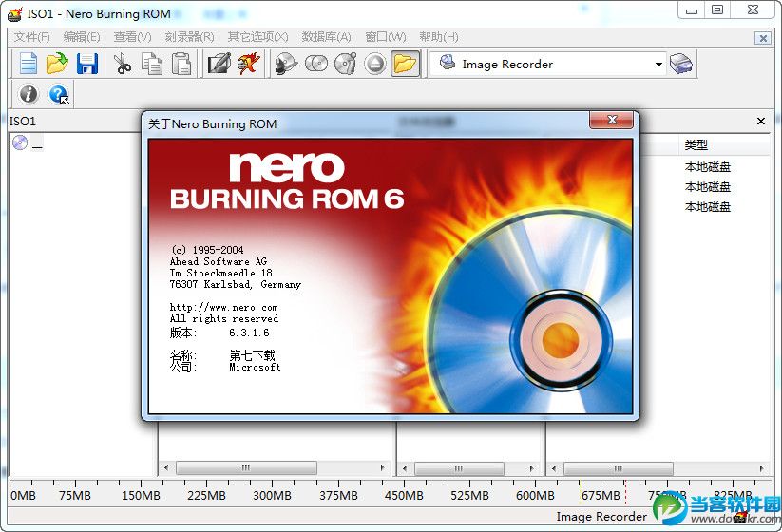This screenshot has height=532, width=782.
Task: Open the 其它选项(X) menu
Action: pyautogui.click(x=257, y=37)
